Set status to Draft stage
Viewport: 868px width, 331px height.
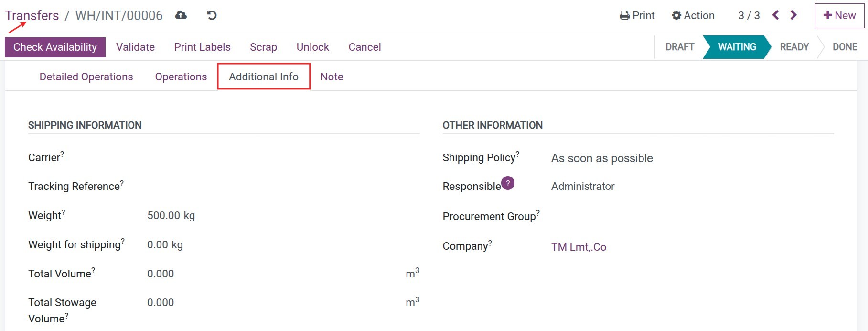(679, 47)
